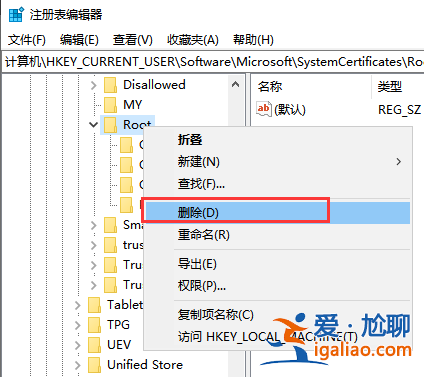424x377 pixels.
Task: Choose 折叠 in the context menu
Action: coord(277,140)
